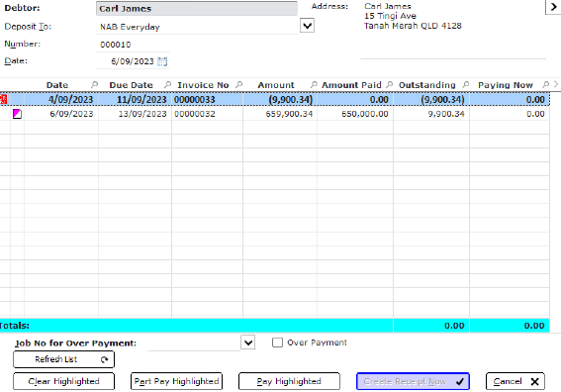The height and width of the screenshot is (392, 561).
Task: Click the red icon on invoice 00000033 row
Action: (4, 99)
